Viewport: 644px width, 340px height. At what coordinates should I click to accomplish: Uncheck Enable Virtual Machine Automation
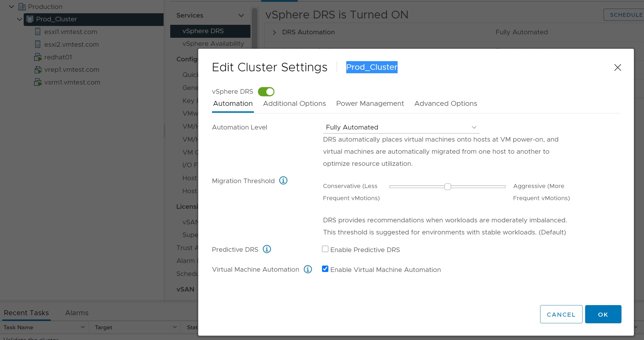pos(325,269)
